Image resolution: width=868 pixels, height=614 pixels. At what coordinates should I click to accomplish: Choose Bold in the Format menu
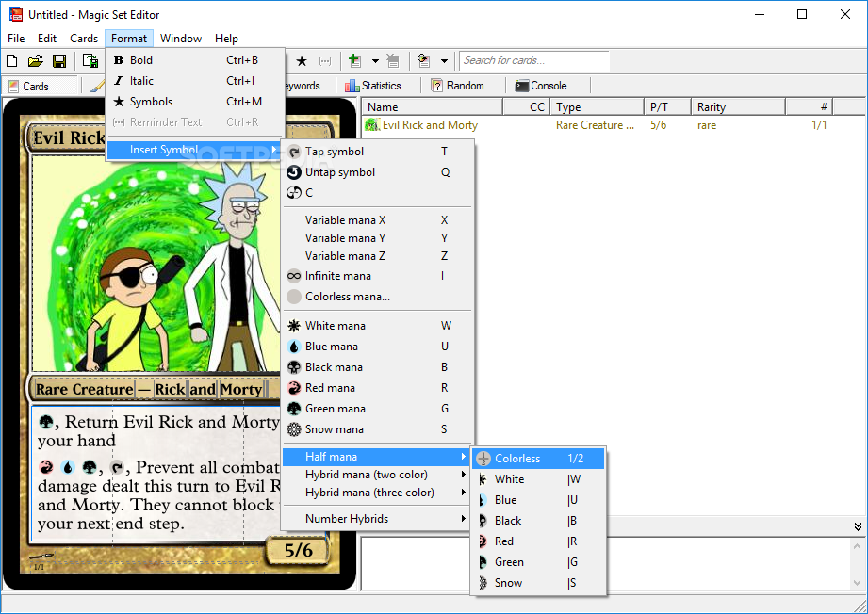[x=195, y=59]
